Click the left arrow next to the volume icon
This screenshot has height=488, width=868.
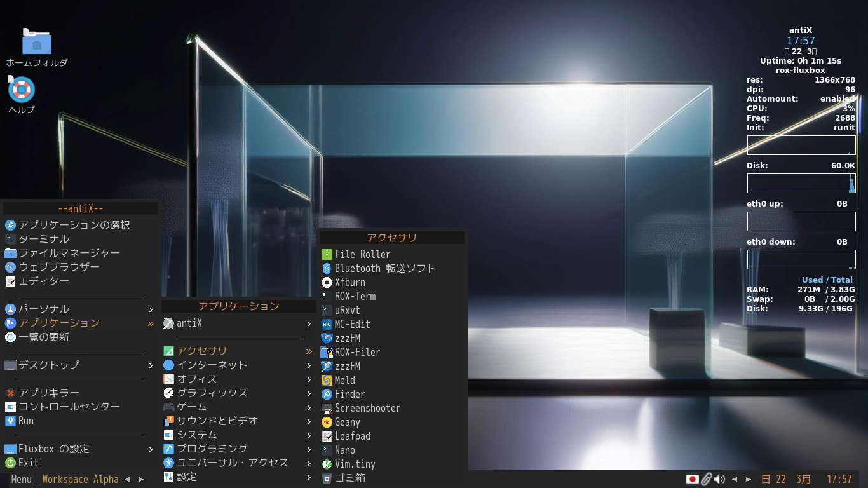pyautogui.click(x=735, y=479)
